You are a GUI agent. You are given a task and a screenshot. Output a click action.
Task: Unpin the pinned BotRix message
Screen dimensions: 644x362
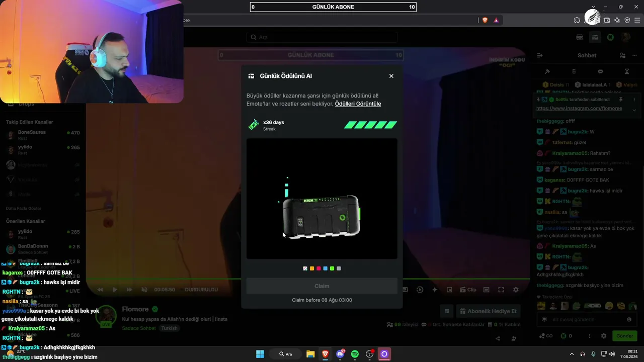tap(621, 100)
